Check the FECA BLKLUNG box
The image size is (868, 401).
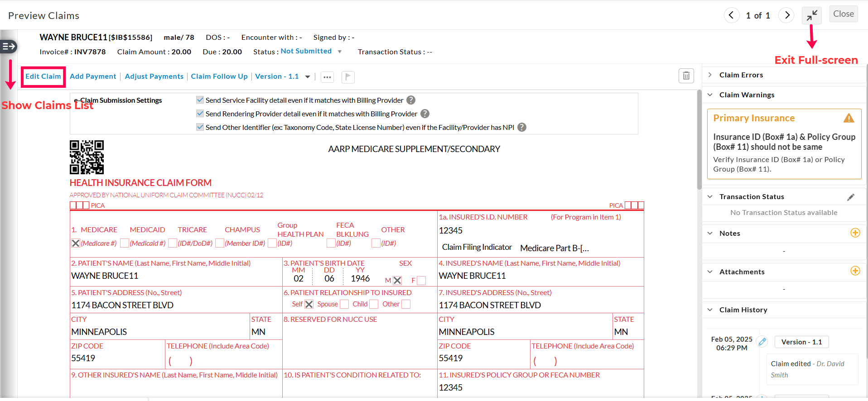(331, 243)
